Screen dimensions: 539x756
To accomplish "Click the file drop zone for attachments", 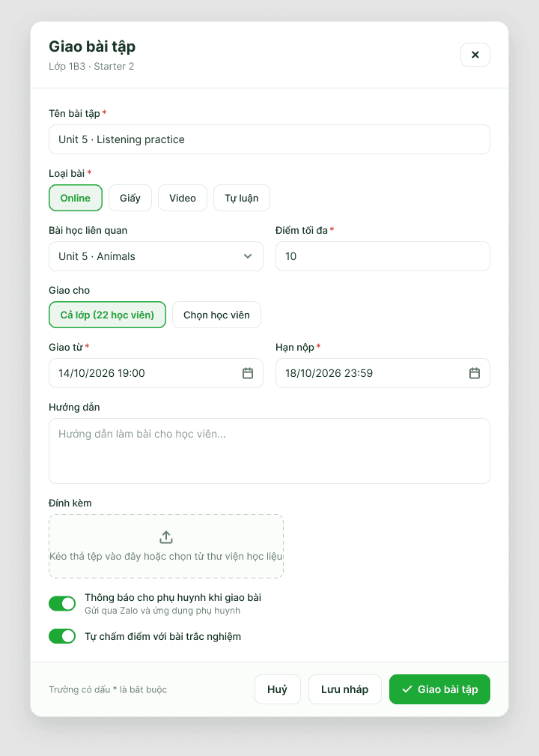I will pyautogui.click(x=166, y=546).
